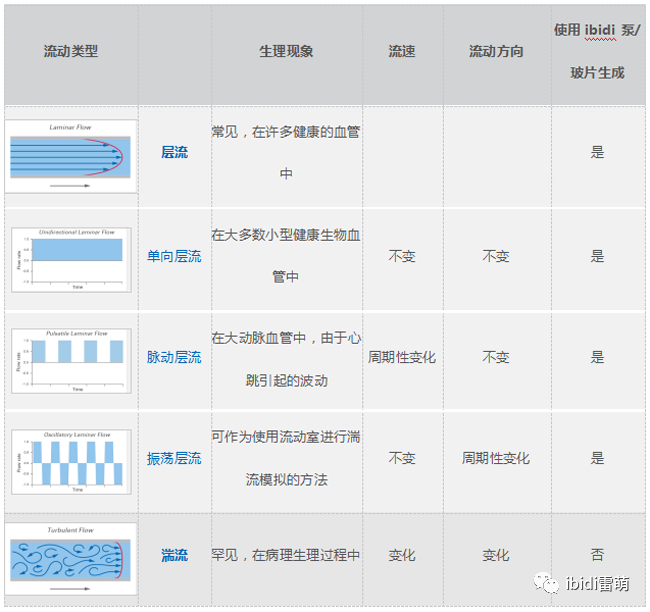The image size is (650, 612).
Task: Open the 单向层流 link
Action: point(174,256)
